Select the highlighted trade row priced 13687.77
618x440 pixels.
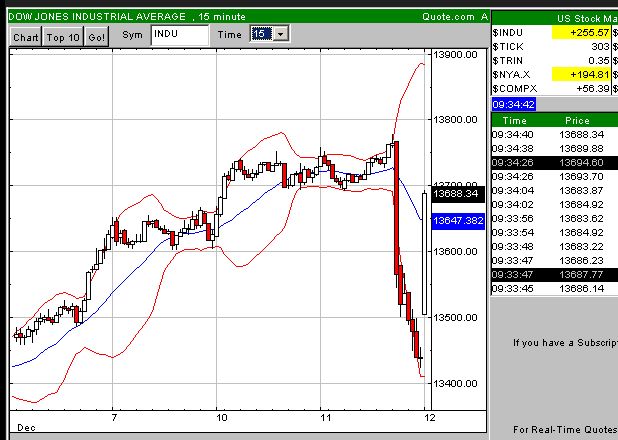[x=555, y=274]
